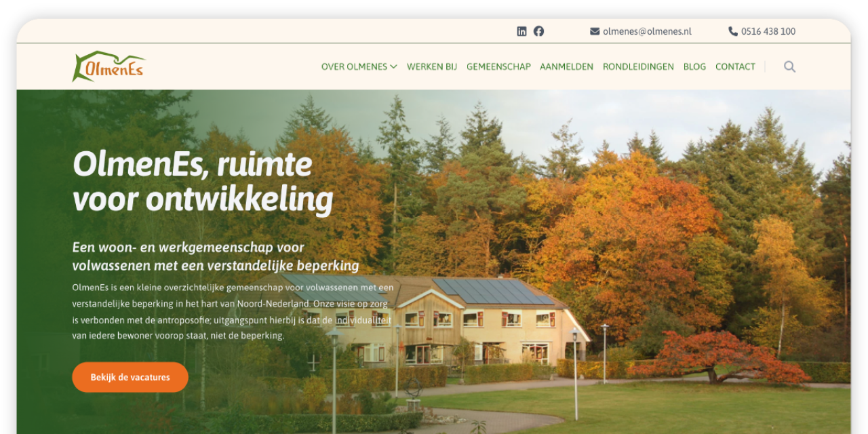The height and width of the screenshot is (434, 868).
Task: Go to the Contact page
Action: 735,66
